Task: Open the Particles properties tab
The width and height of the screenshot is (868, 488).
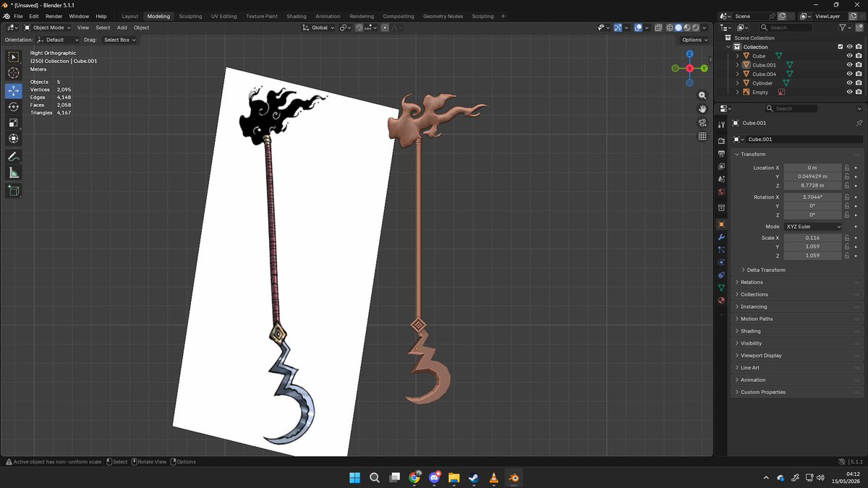Action: click(721, 249)
